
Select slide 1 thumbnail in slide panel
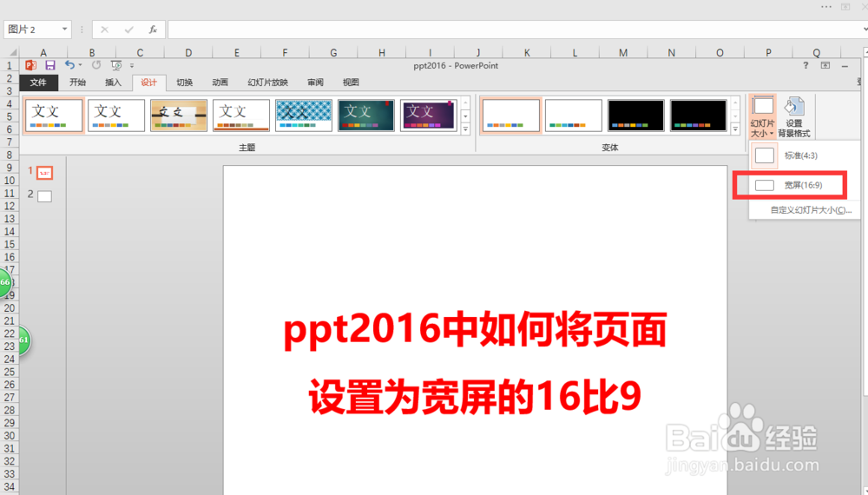(x=45, y=174)
